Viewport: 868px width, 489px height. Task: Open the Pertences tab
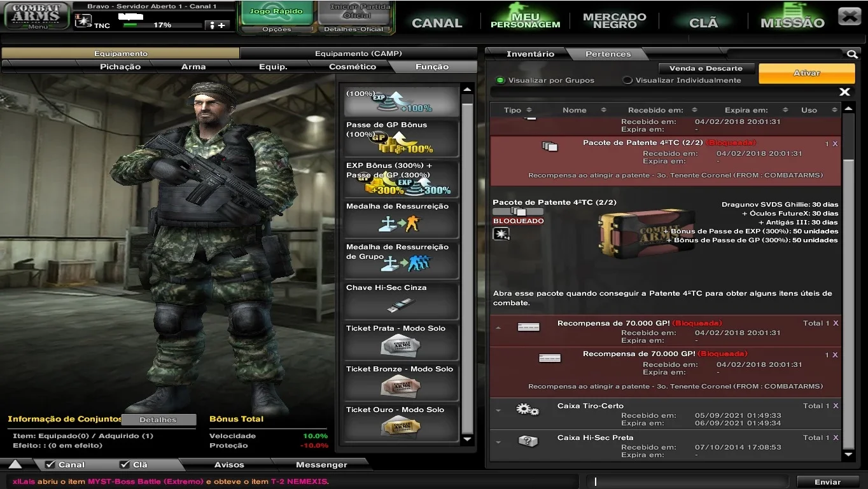608,54
